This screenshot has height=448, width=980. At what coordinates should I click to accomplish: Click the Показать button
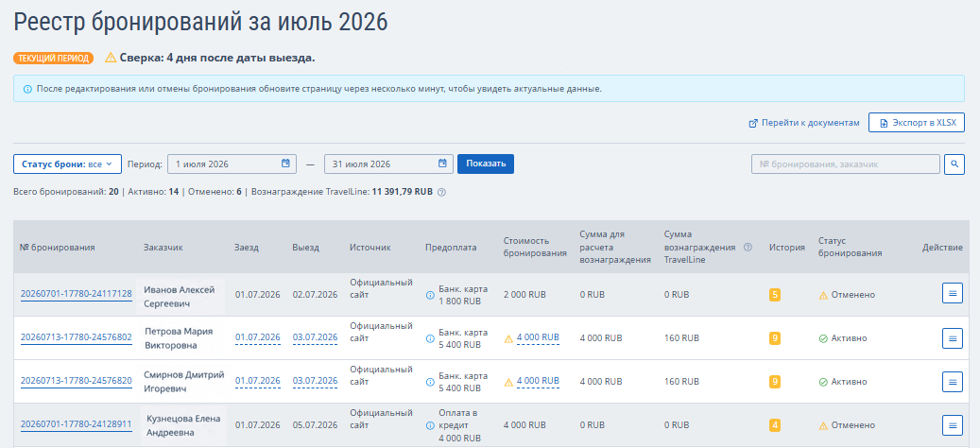point(486,164)
